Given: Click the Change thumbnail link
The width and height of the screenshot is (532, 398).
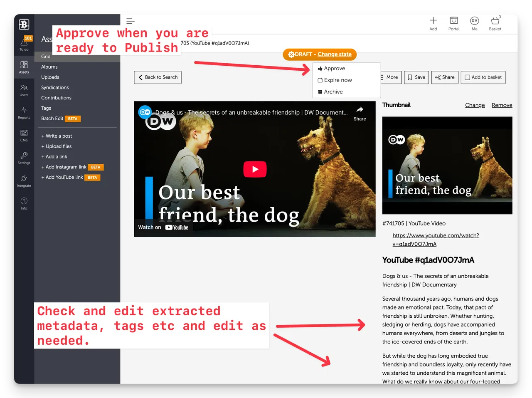Looking at the screenshot, I should pyautogui.click(x=475, y=105).
